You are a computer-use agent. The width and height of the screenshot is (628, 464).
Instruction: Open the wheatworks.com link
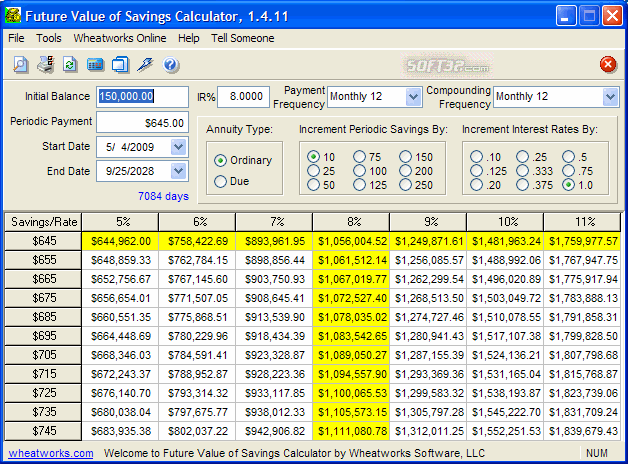(x=51, y=453)
